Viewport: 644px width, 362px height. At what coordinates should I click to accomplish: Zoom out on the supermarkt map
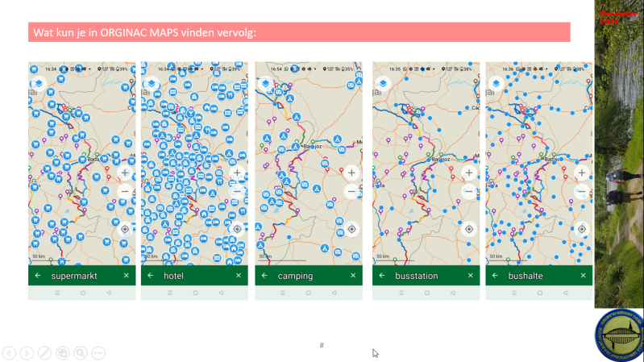click(125, 191)
